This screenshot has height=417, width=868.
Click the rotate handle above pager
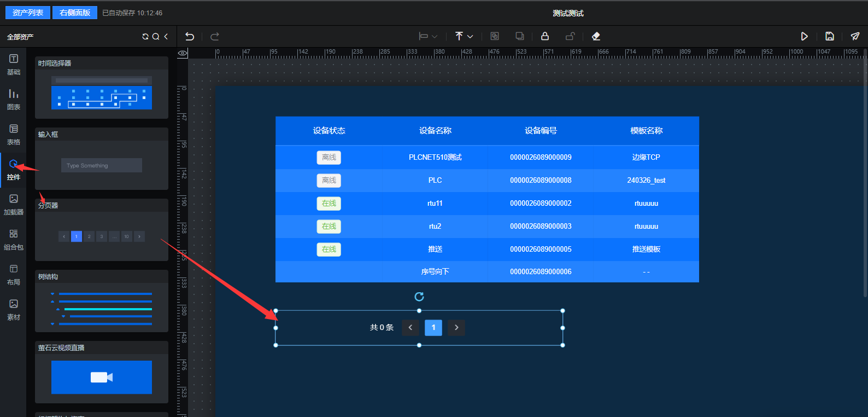(419, 297)
